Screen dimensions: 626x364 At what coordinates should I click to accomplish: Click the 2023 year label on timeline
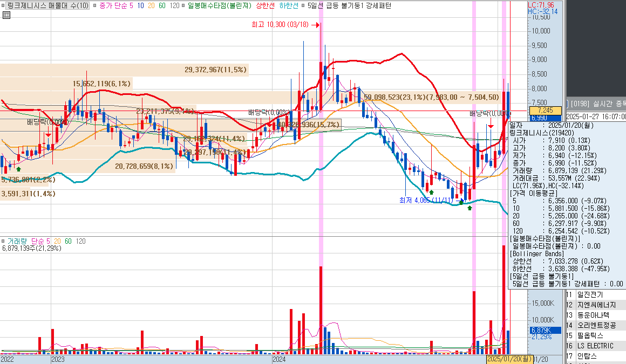click(x=58, y=359)
